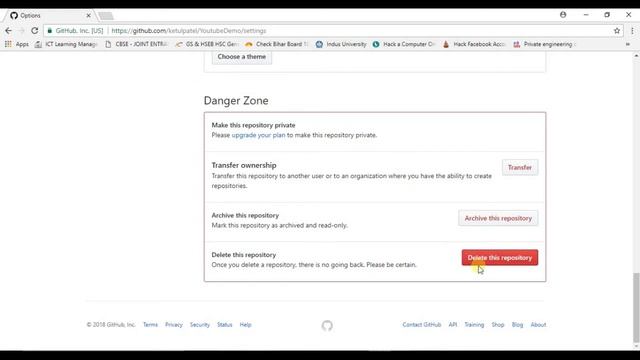Close the Options tab

pos(89,16)
